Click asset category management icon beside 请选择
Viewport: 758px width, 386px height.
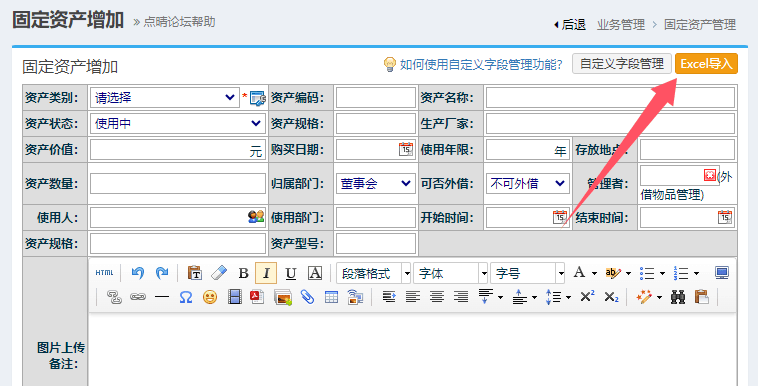click(x=258, y=98)
